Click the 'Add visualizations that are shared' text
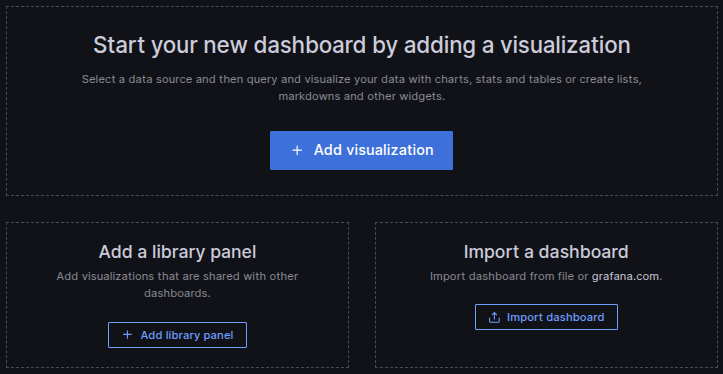The width and height of the screenshot is (723, 374). [x=178, y=276]
